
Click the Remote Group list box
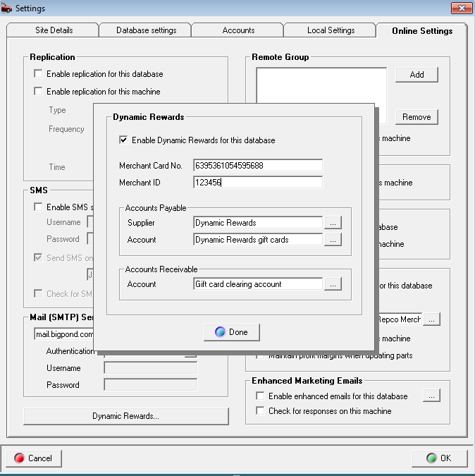click(321, 85)
